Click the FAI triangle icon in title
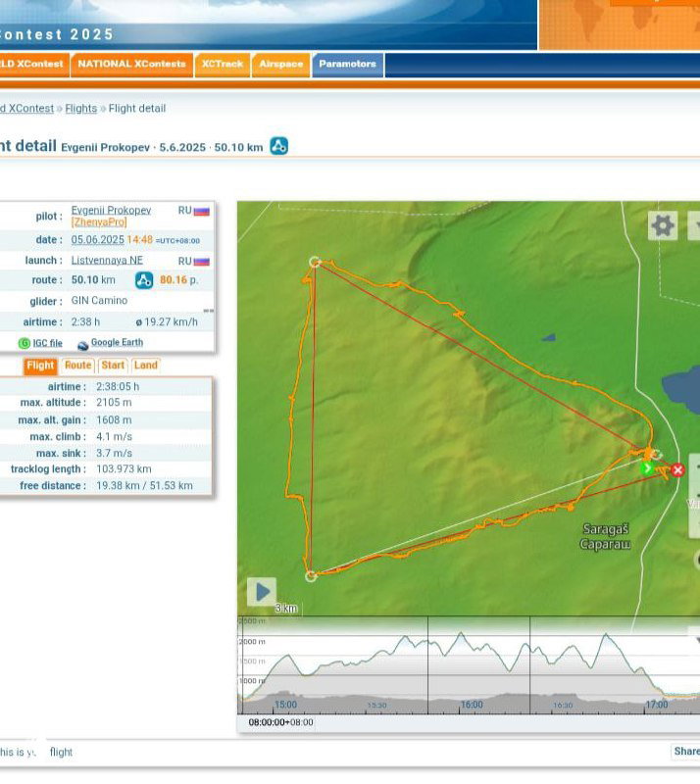Image resolution: width=700 pixels, height=784 pixels. pos(279,146)
